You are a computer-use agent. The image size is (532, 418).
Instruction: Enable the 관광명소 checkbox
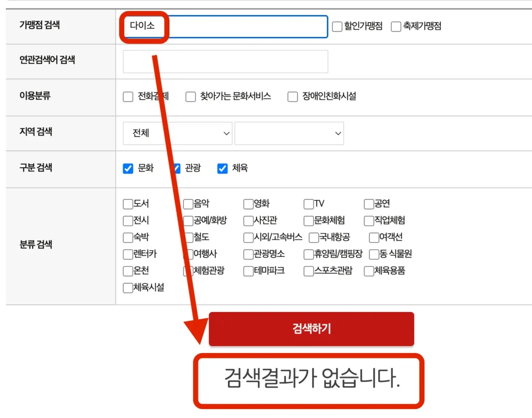[x=248, y=254]
